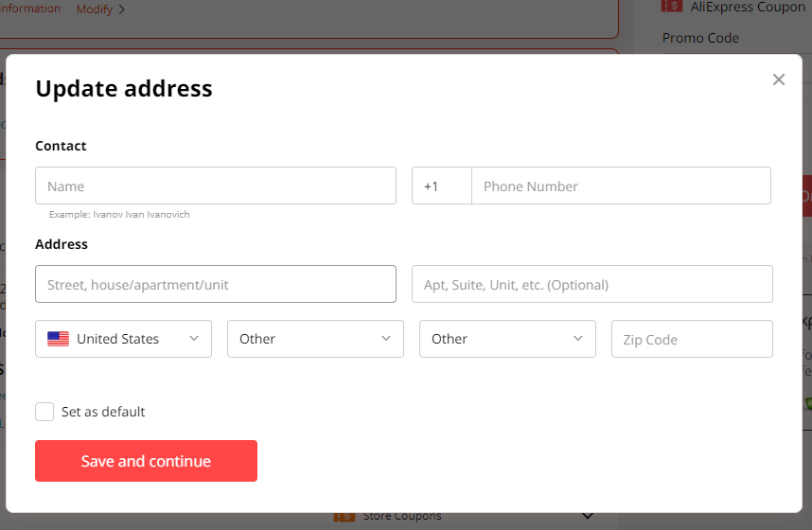
Task: Click the Save and continue button
Action: pyautogui.click(x=146, y=461)
